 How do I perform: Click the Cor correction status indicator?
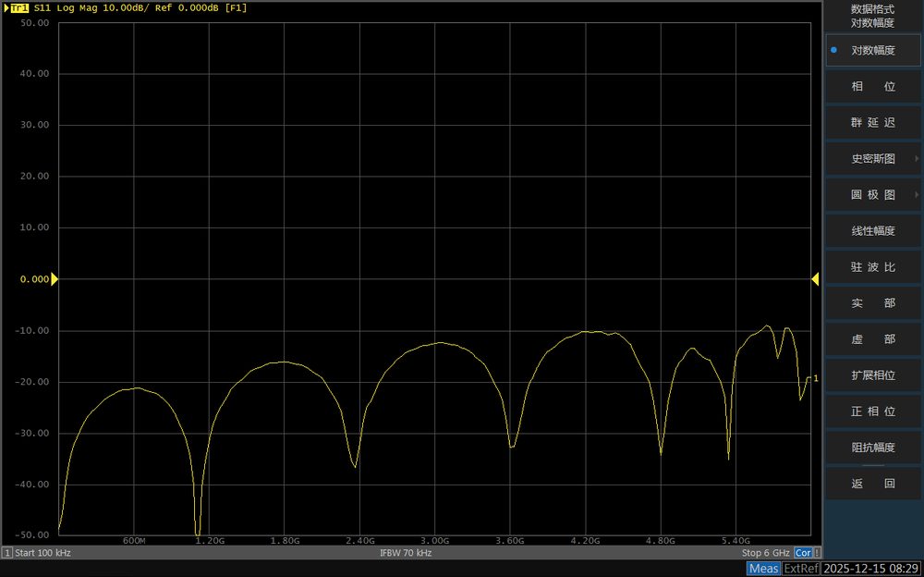803,553
